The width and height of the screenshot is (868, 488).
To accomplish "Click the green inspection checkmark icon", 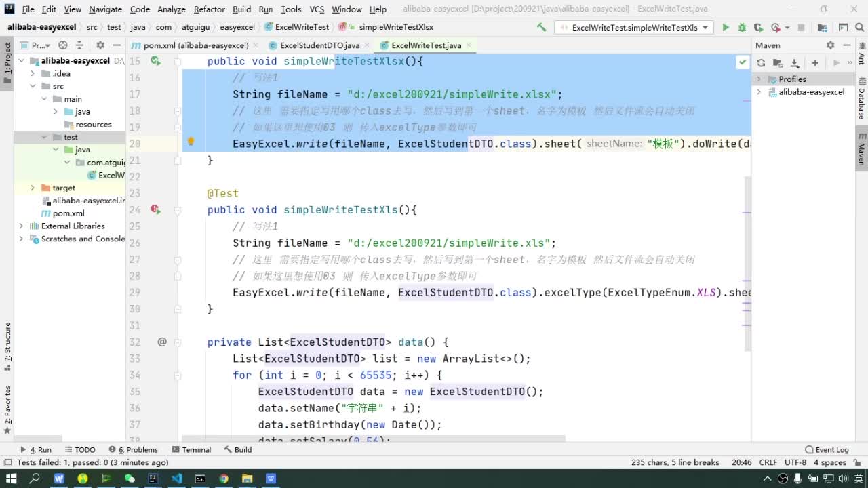I will coord(743,62).
